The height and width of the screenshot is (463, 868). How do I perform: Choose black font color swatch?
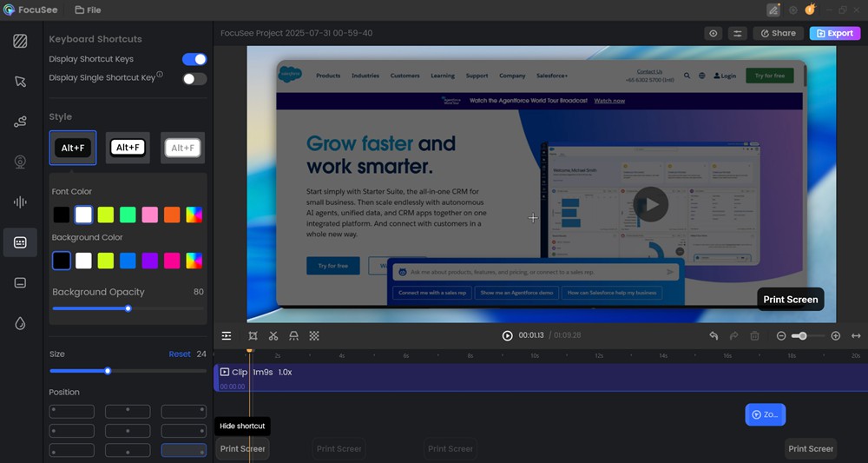pos(62,215)
